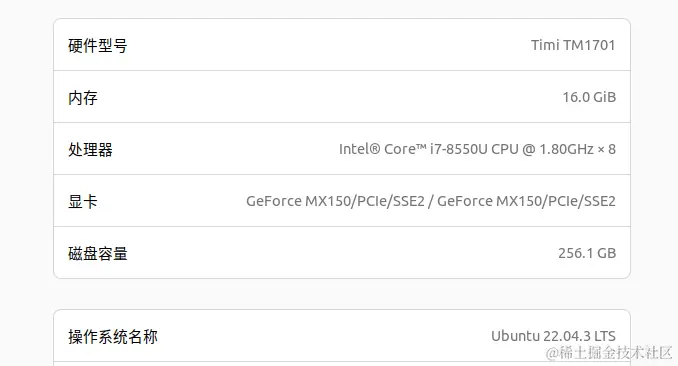Select the 256.1 GB disk value

tap(587, 253)
